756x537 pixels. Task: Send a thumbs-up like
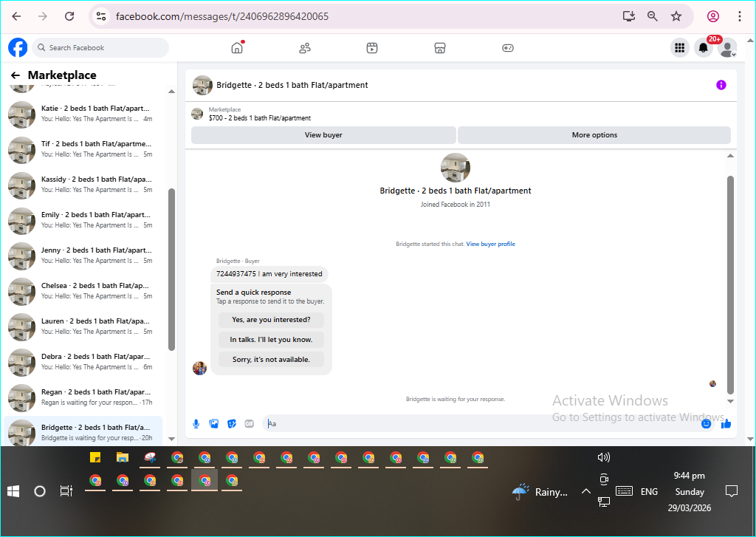click(726, 424)
